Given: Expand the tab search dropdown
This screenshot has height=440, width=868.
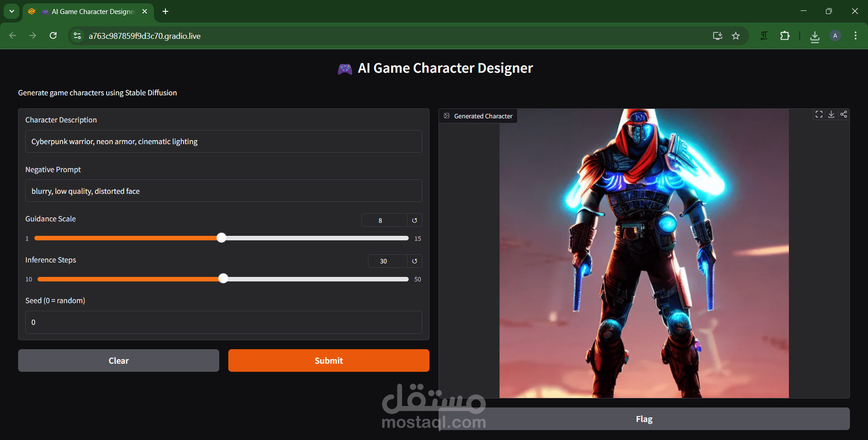Looking at the screenshot, I should coord(12,11).
